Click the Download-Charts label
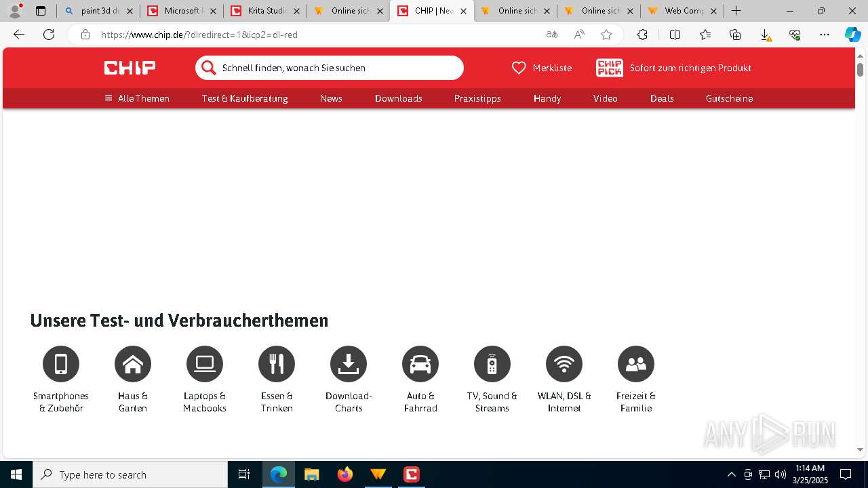868x488 pixels. click(x=349, y=402)
